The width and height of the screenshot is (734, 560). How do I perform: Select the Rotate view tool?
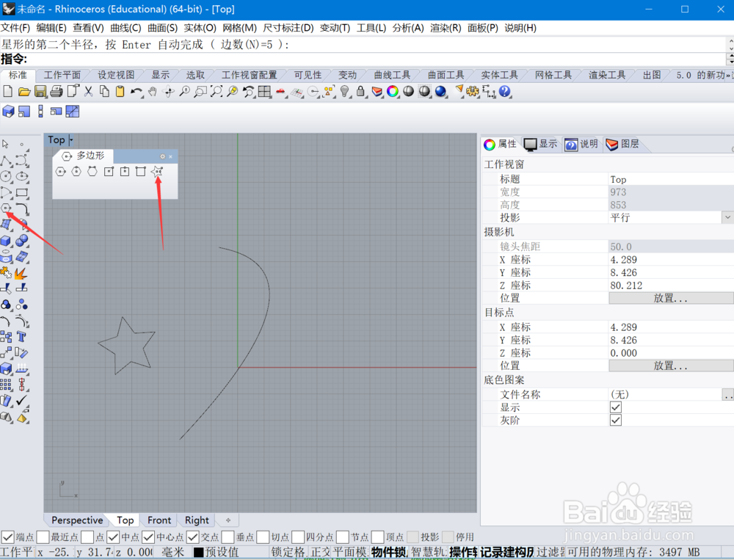click(x=169, y=91)
